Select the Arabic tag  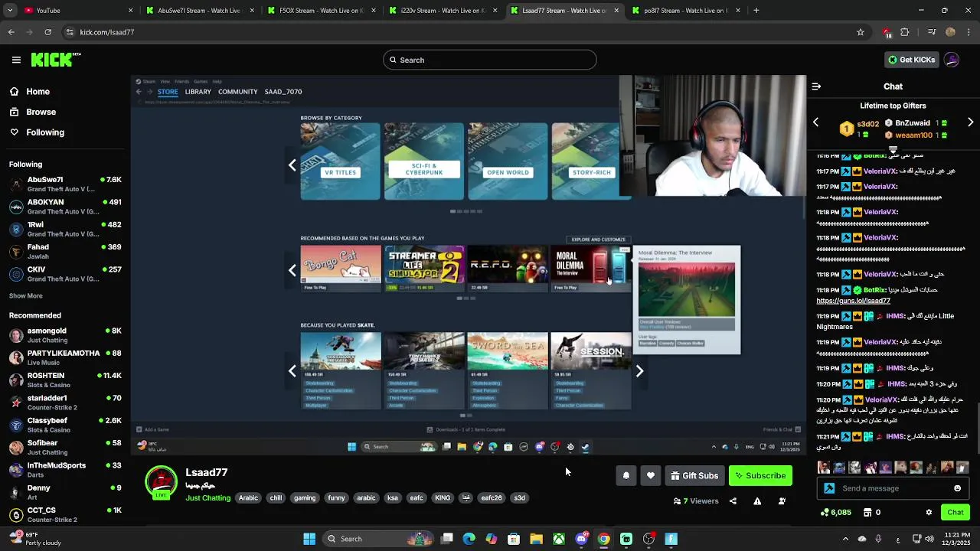coord(248,498)
